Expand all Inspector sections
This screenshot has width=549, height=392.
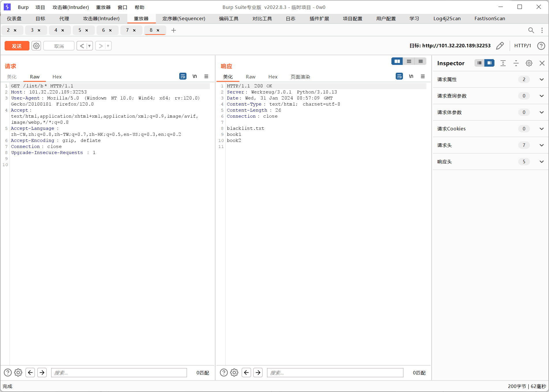[x=503, y=63]
